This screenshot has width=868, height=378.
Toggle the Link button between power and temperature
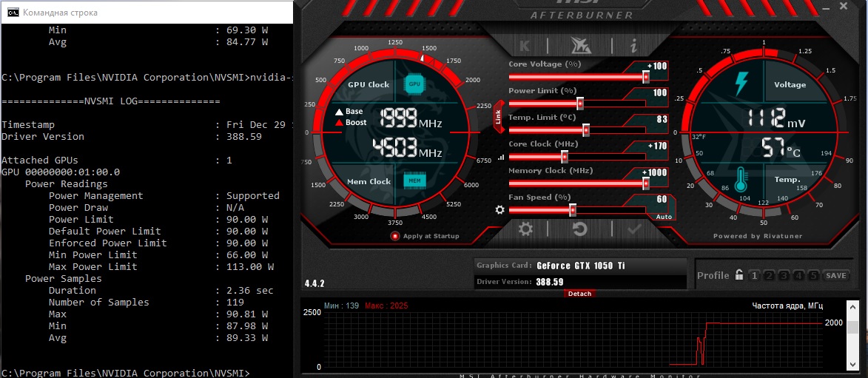tap(499, 117)
